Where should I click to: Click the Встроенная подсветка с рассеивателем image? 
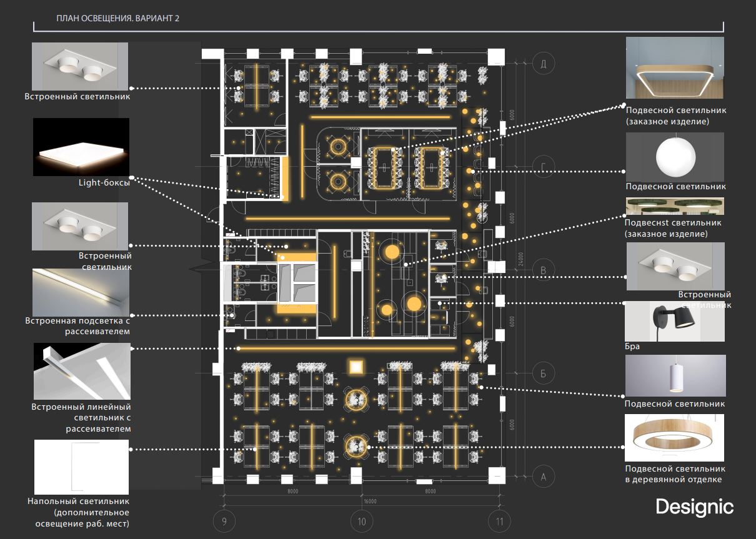[x=81, y=292]
